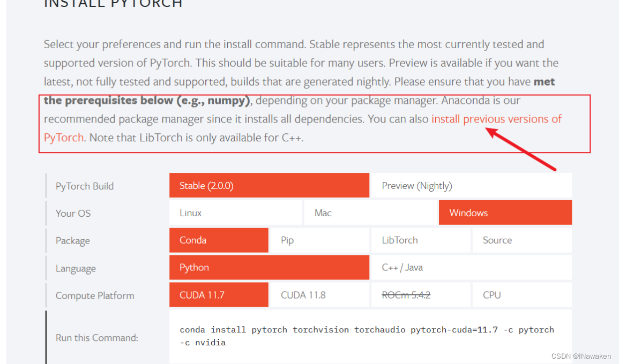This screenshot has height=364, width=619.
Task: Choose Mac as your OS
Action: click(370, 212)
